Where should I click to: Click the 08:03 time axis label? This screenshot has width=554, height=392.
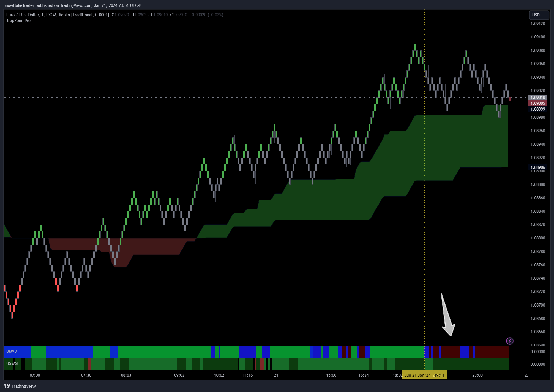tap(126, 375)
